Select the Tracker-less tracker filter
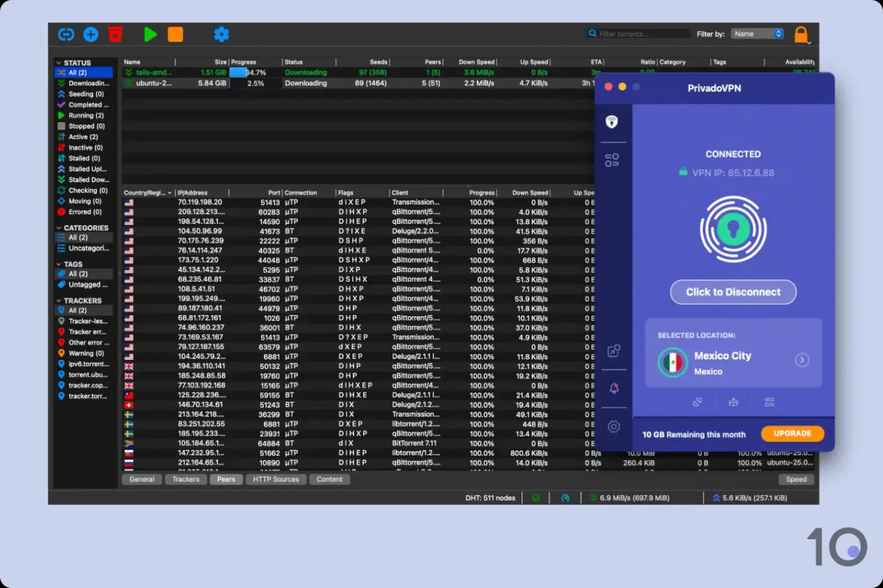Screen dimensions: 883x588 tap(84, 321)
